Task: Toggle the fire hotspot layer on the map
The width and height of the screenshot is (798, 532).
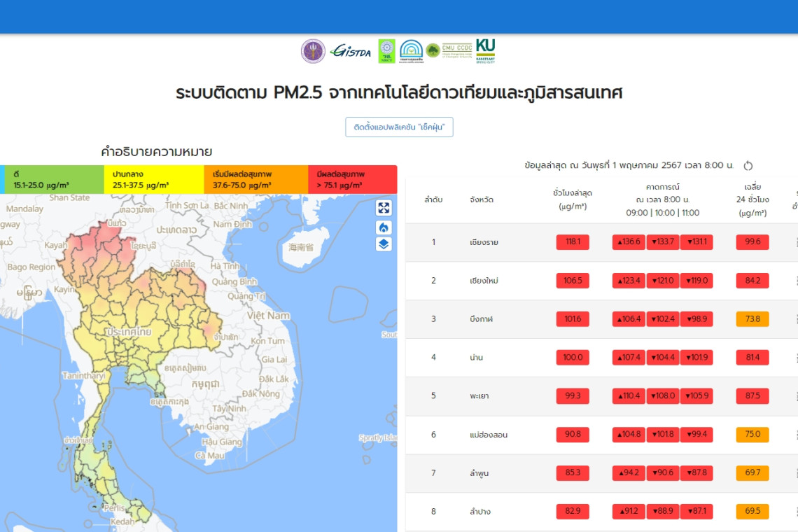Action: tap(384, 227)
